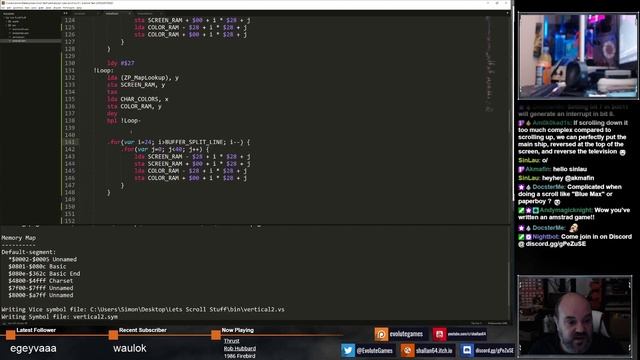The width and height of the screenshot is (640, 360).
Task: Open the Edit menu
Action: pos(9,7)
